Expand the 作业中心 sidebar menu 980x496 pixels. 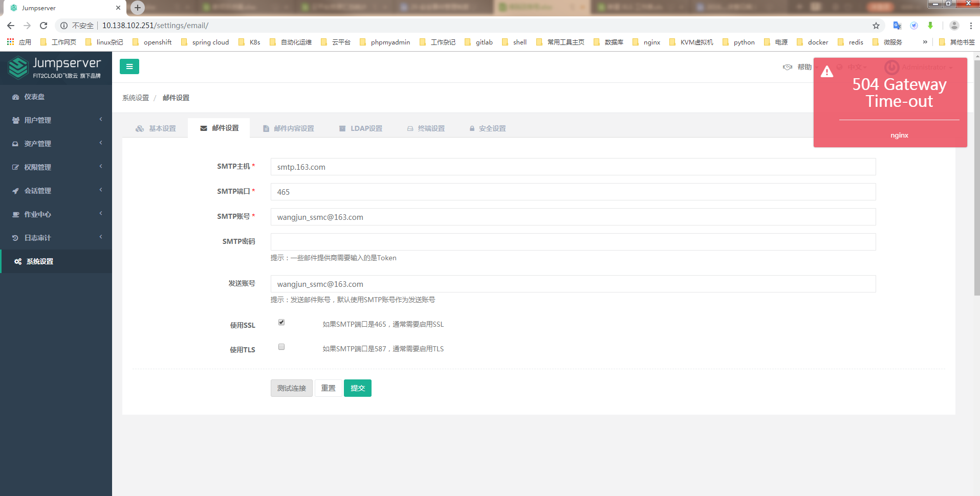[x=56, y=214]
